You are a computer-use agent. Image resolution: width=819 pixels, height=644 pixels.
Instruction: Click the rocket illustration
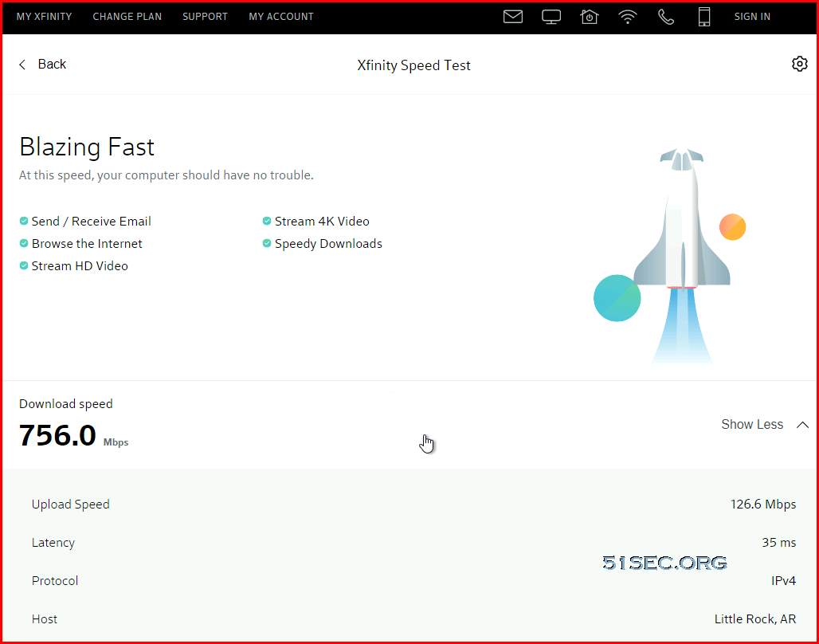click(682, 256)
